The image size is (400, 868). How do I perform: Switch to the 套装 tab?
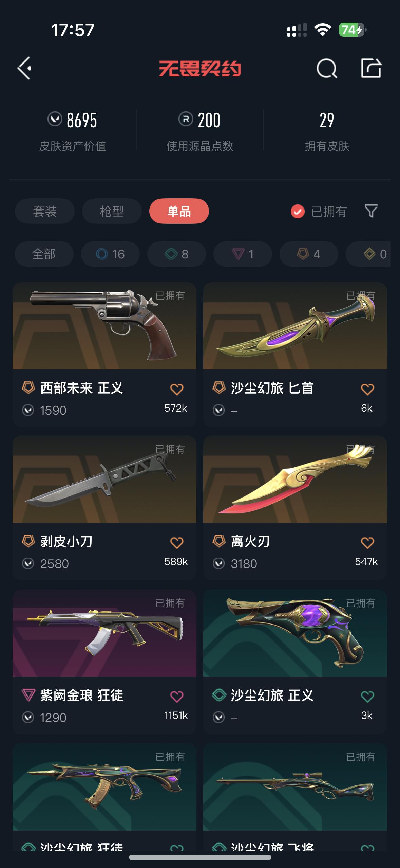click(45, 211)
